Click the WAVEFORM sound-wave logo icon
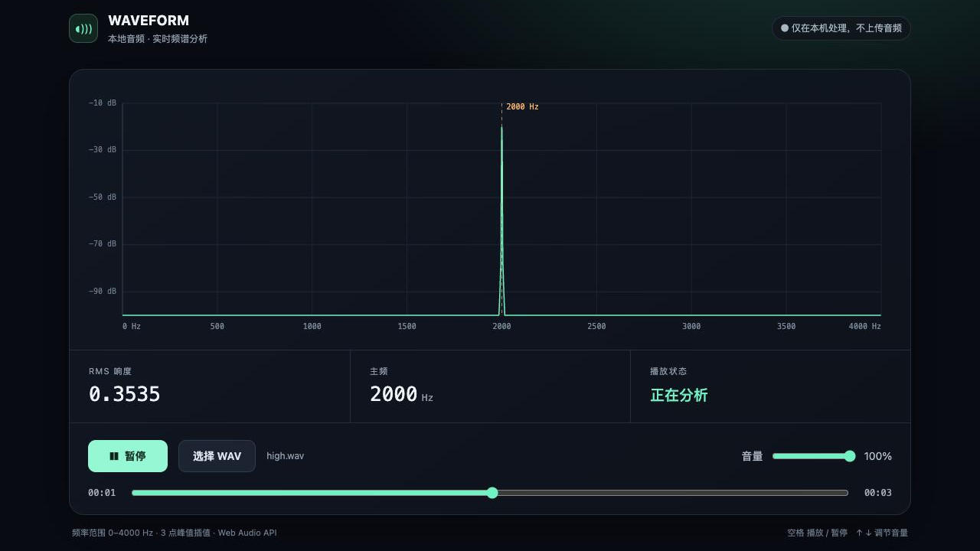980x551 pixels. tap(83, 28)
